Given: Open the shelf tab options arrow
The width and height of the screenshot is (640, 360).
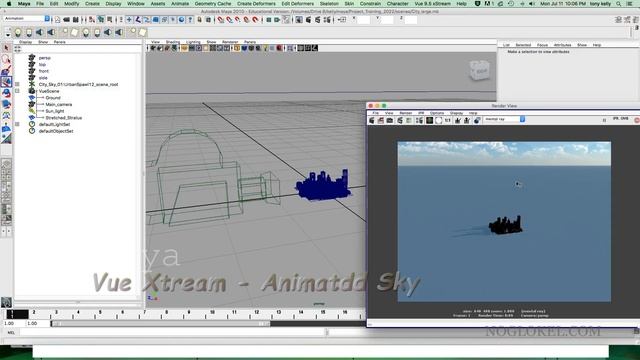Looking at the screenshot, I should pyautogui.click(x=8, y=34).
